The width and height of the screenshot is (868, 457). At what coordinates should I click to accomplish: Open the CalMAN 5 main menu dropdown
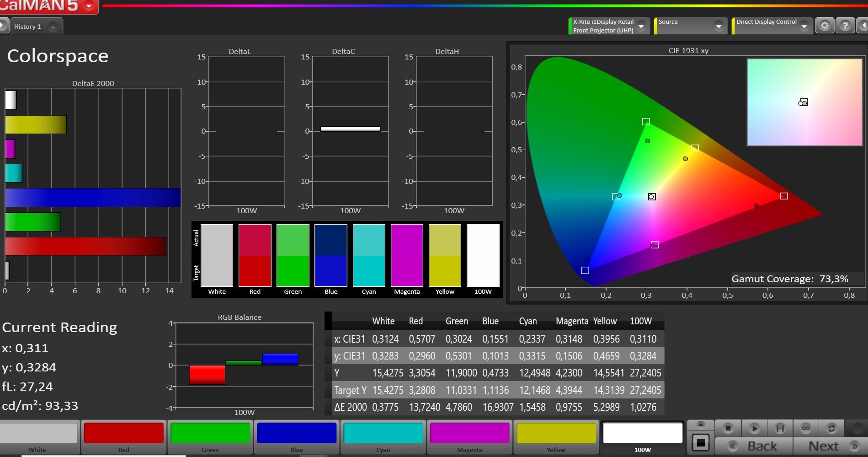89,6
